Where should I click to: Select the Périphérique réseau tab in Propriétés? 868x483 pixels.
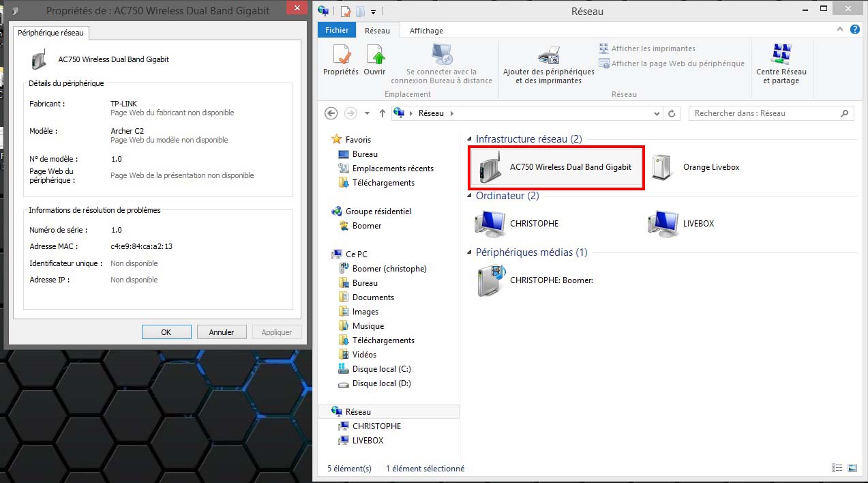(x=51, y=33)
